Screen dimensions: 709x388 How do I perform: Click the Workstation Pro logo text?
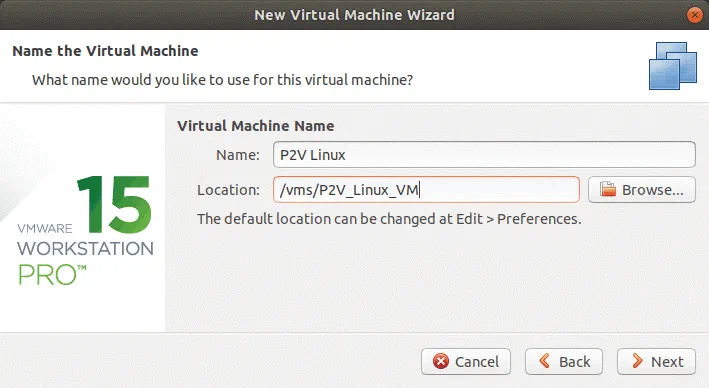[x=85, y=262]
